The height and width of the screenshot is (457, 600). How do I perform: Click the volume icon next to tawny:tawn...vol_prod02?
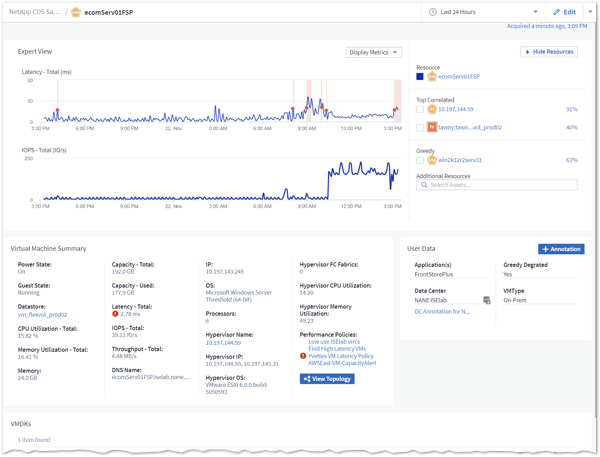click(x=432, y=127)
